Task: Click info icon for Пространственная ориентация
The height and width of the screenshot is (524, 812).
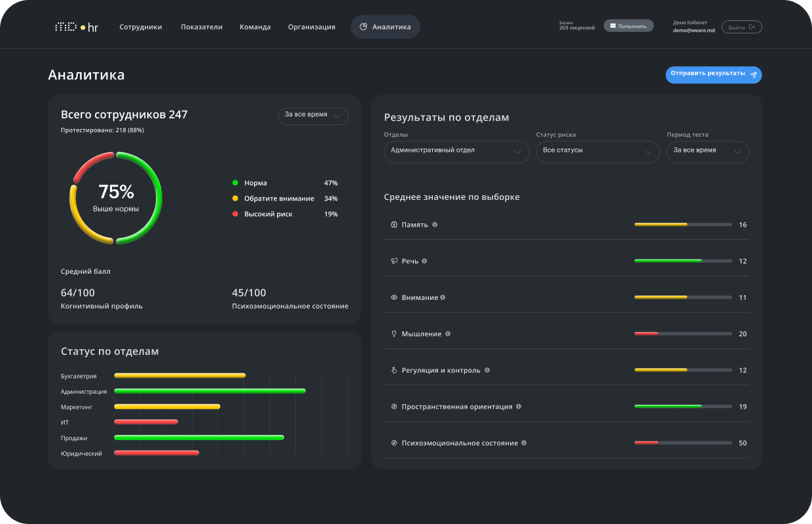Action: 519,407
